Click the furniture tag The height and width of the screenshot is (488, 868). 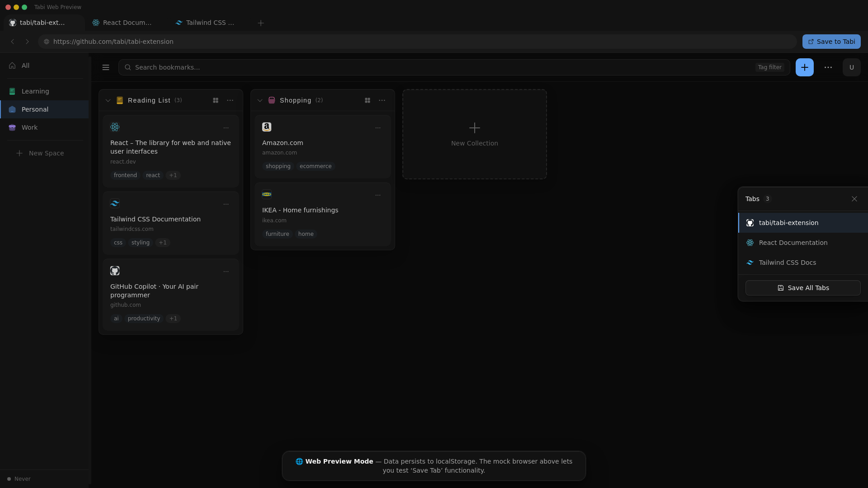pyautogui.click(x=278, y=234)
